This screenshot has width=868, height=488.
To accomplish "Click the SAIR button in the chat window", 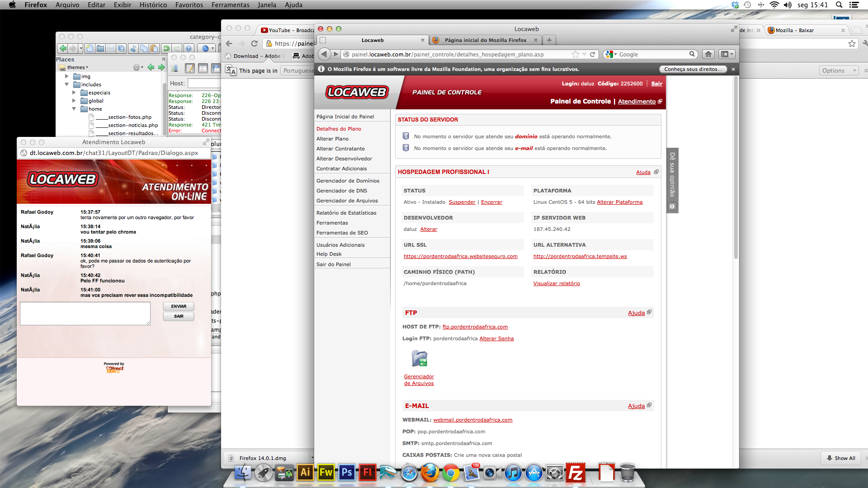I will tap(179, 316).
